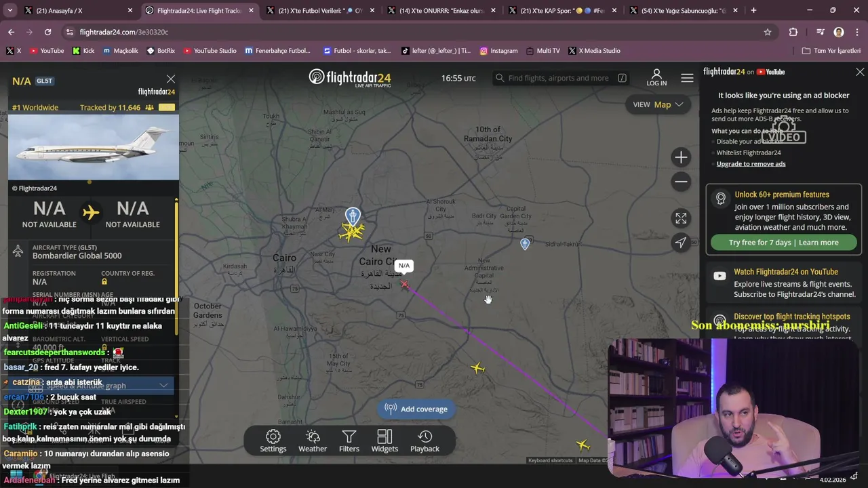
Task: Open Kick bookmark
Action: tap(83, 51)
